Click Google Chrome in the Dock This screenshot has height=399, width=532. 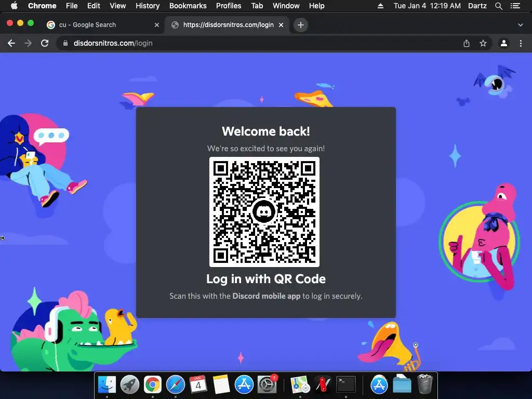pos(153,385)
